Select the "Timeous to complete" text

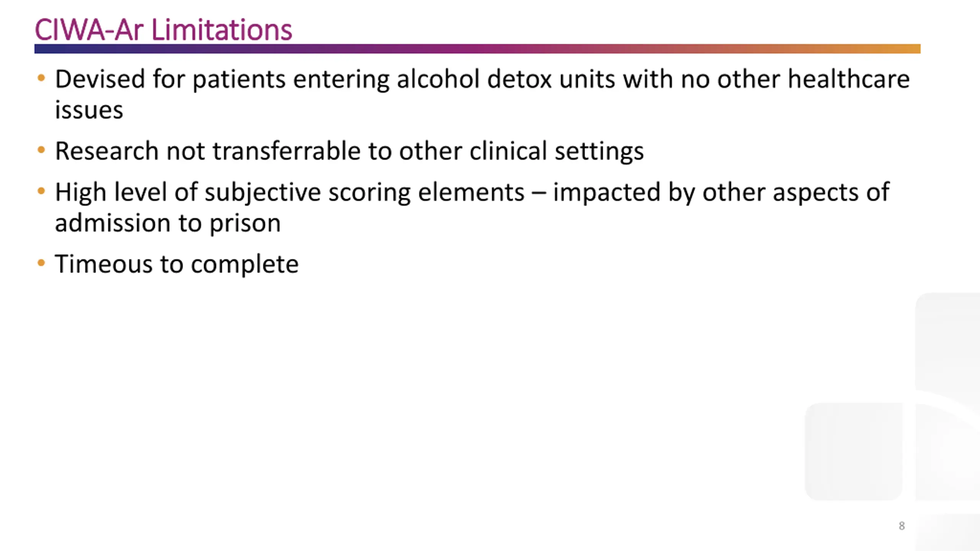(176, 264)
